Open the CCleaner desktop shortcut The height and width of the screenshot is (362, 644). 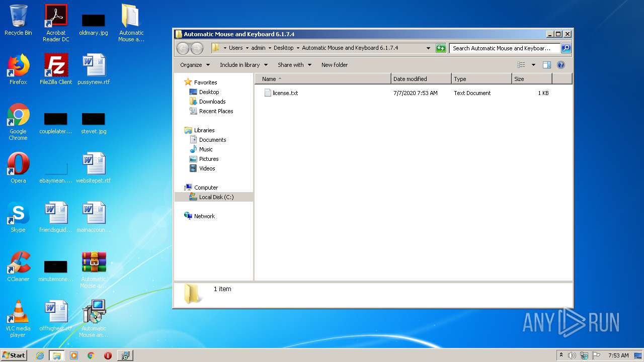pyautogui.click(x=18, y=266)
